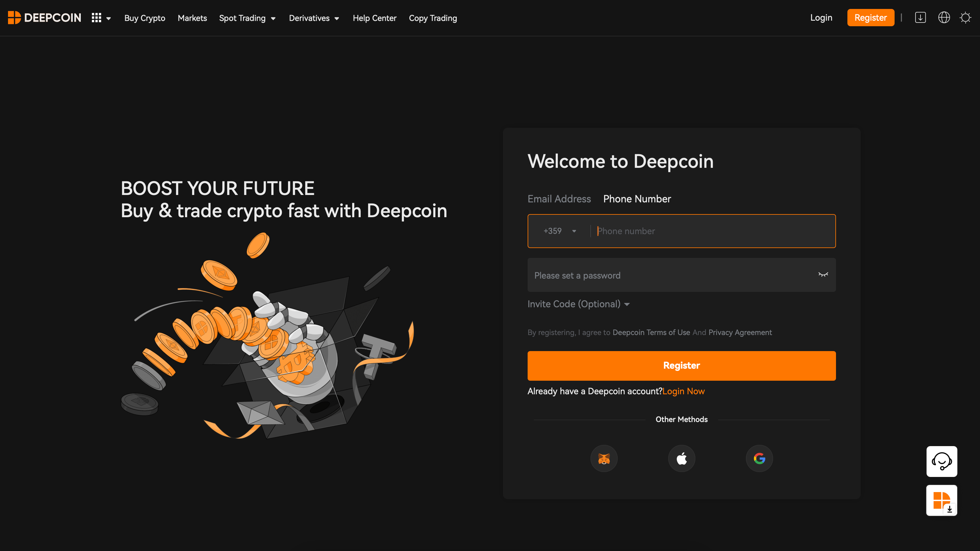
Task: Open the apps grid menu
Action: point(101,18)
